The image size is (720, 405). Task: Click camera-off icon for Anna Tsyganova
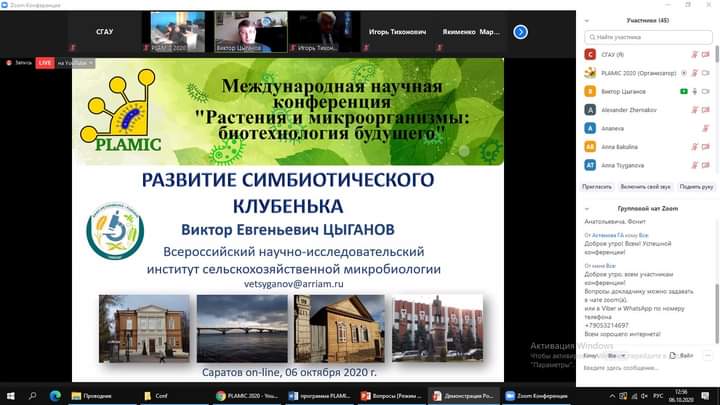(x=706, y=165)
